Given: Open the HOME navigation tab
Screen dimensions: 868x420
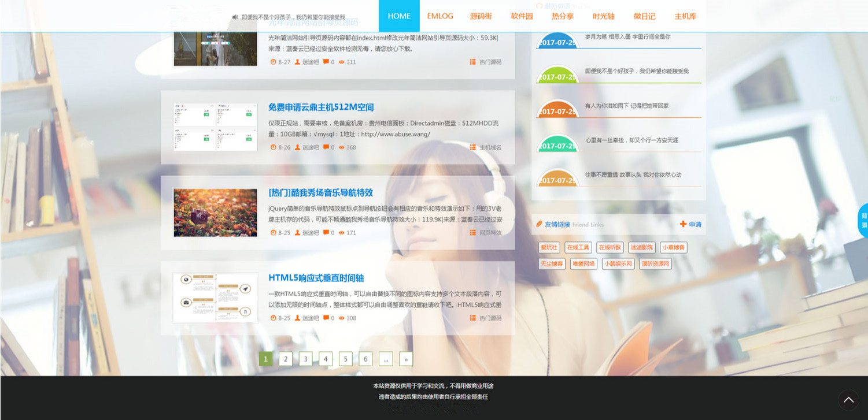Looking at the screenshot, I should pos(399,16).
